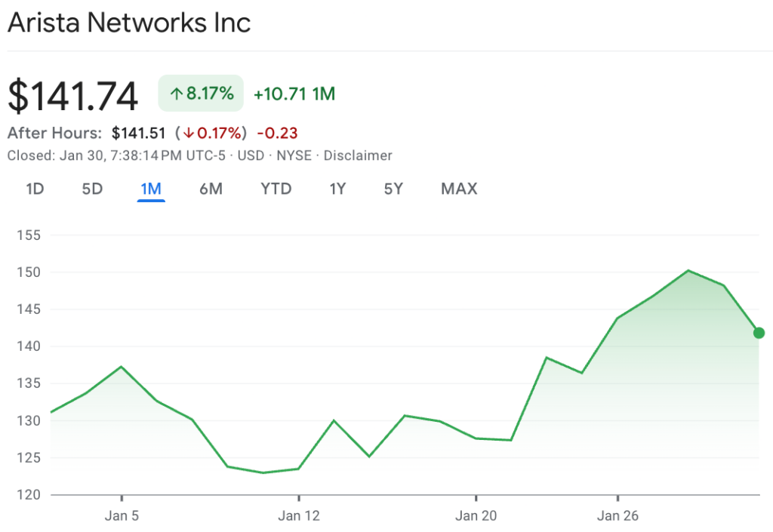Click the Jan 26 x-axis label
773x532 pixels.
[617, 516]
